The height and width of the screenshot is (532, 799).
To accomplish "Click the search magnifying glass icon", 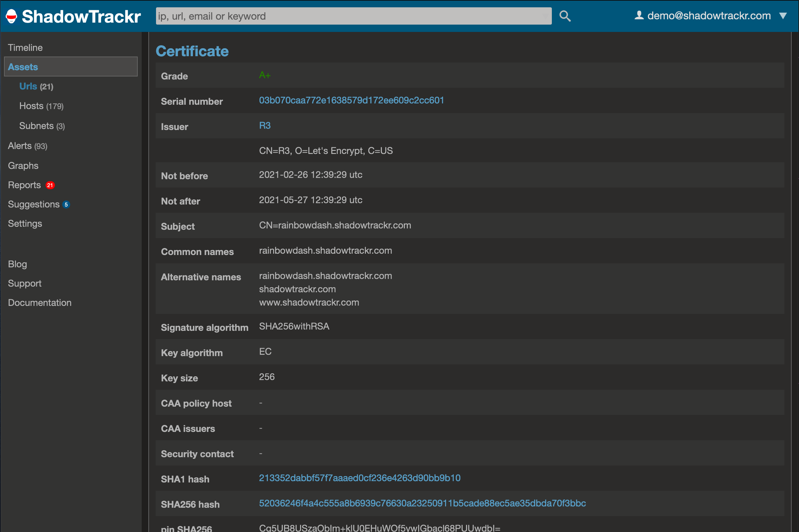I will (564, 15).
